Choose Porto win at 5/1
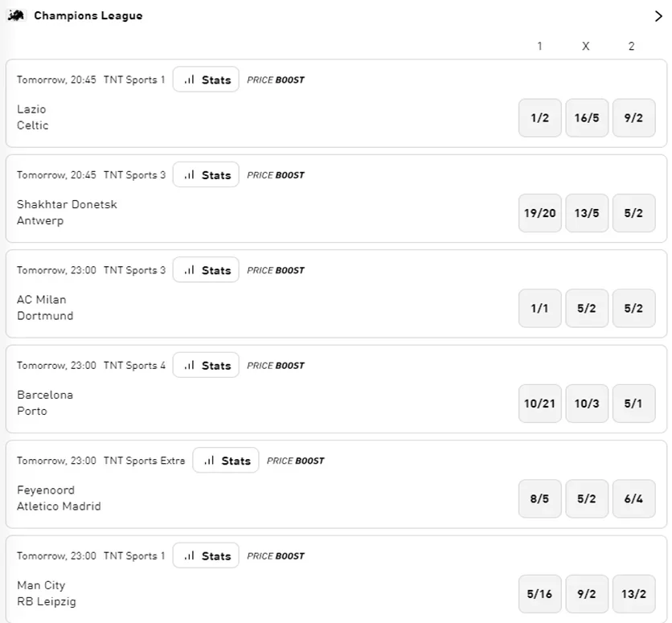Viewport: 672px width, 623px height. point(634,404)
